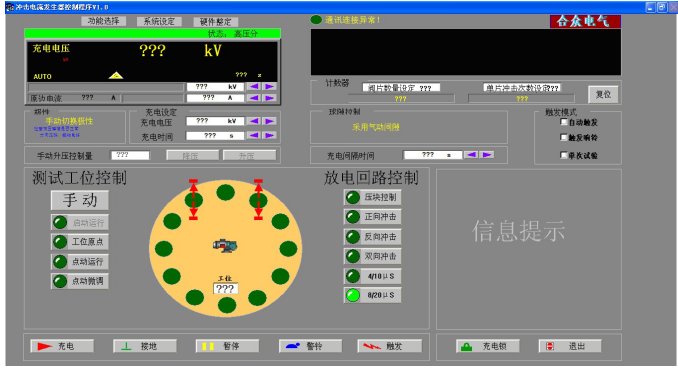Image resolution: width=678 pixels, height=368 pixels.
Task: Click the 充电时间 value field
Action: 215,135
